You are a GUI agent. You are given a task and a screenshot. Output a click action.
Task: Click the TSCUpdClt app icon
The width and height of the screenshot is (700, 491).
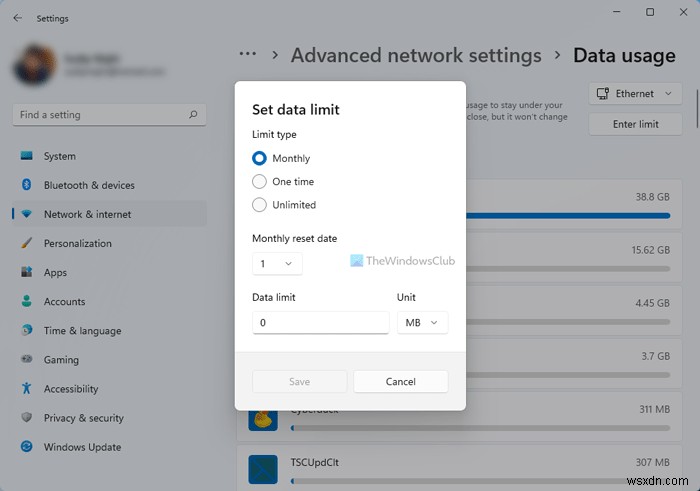point(263,470)
